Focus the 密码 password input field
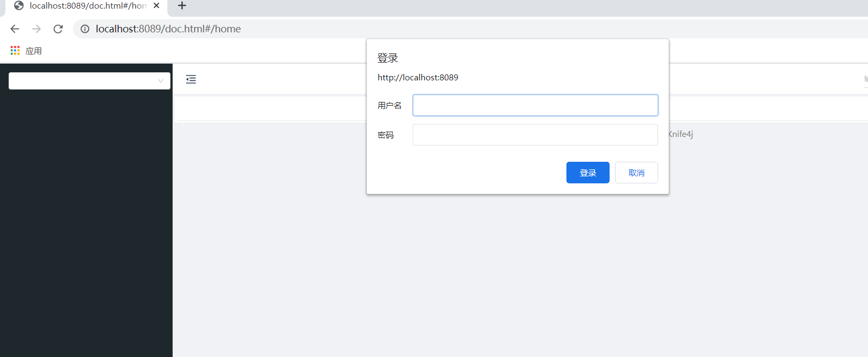 (x=535, y=135)
